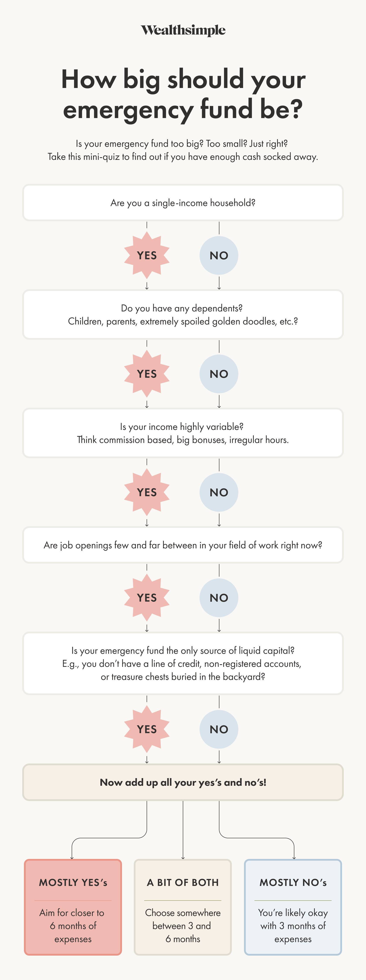Choose NO circle below the dependents question
The height and width of the screenshot is (980, 366).
point(219,374)
